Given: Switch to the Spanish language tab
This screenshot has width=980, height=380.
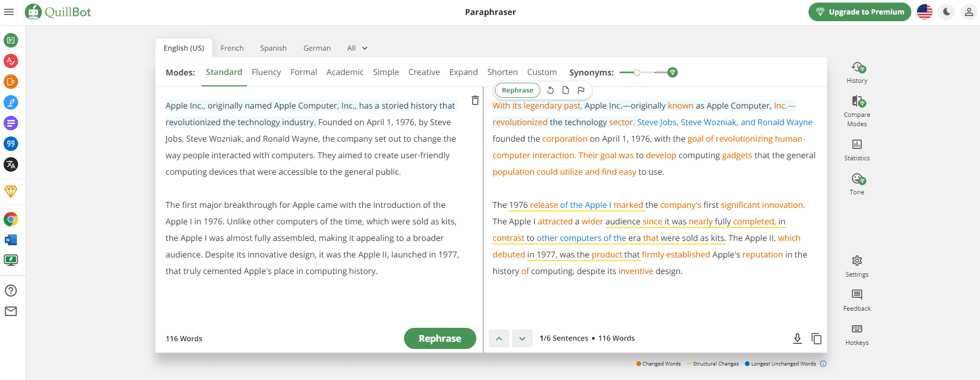Looking at the screenshot, I should coord(273,48).
